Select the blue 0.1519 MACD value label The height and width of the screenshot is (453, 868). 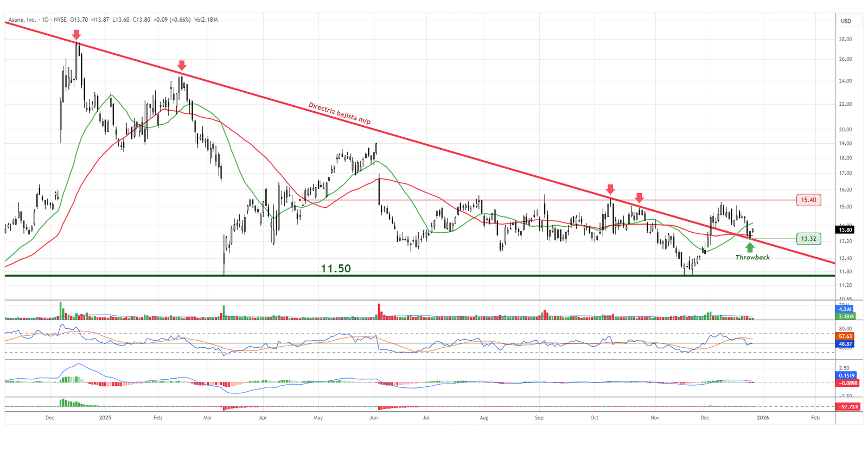(x=846, y=375)
